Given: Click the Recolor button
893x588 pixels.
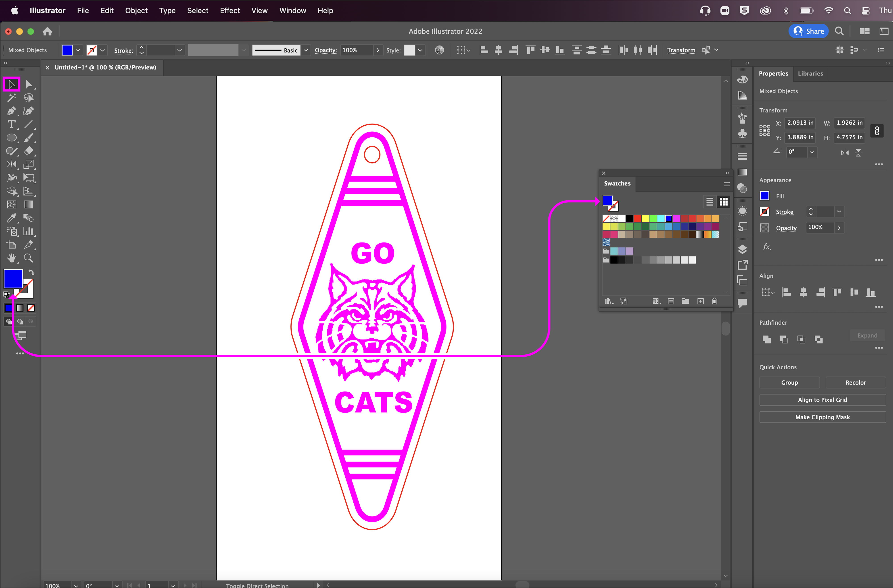Looking at the screenshot, I should coord(855,383).
